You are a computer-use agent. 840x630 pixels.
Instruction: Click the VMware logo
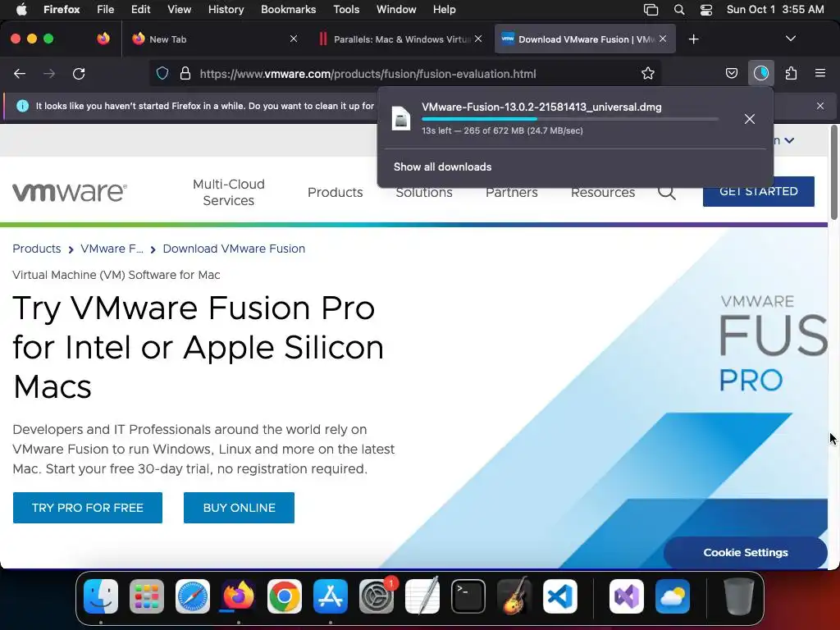tap(70, 192)
